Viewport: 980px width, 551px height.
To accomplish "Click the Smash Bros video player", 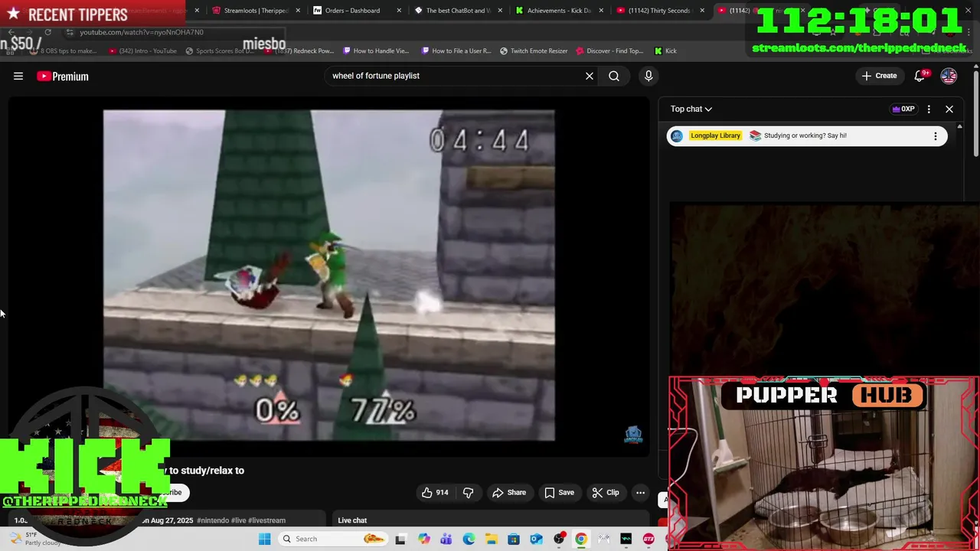I will tap(329, 275).
